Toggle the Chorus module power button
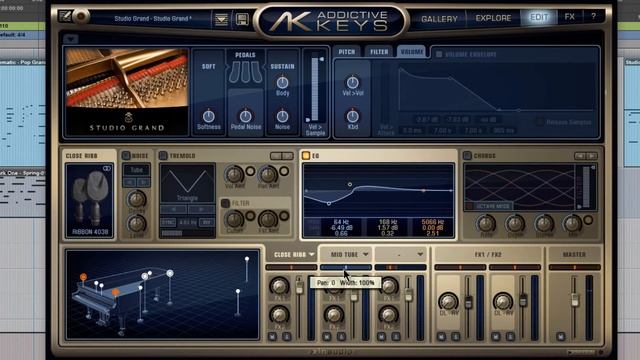 pyautogui.click(x=467, y=156)
